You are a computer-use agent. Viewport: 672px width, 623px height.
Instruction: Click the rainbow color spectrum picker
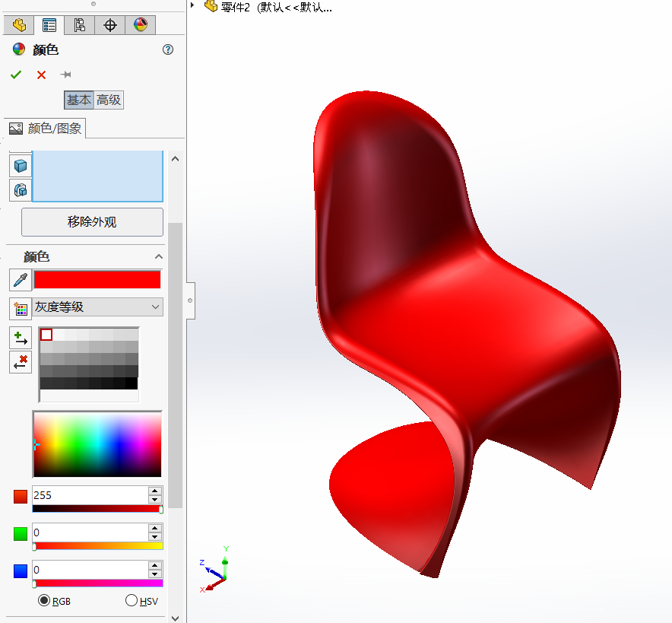click(x=98, y=444)
